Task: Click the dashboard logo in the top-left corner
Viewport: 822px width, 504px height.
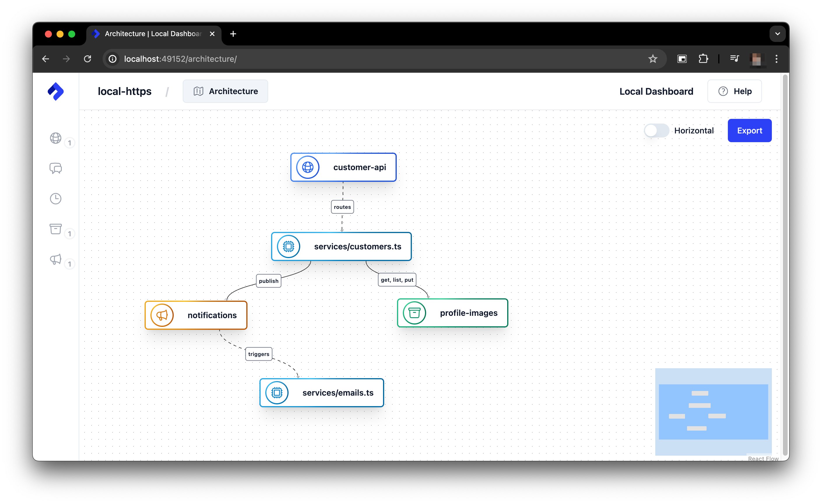Action: 56,91
